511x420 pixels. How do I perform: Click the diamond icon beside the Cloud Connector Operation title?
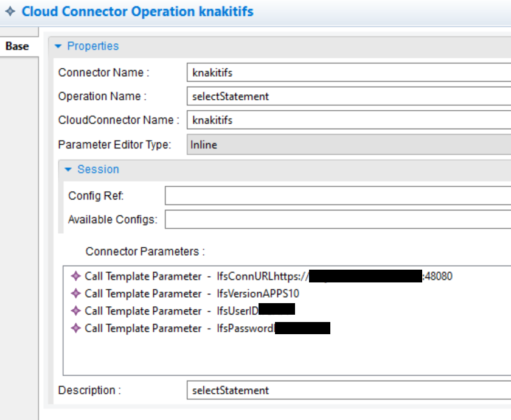pyautogui.click(x=10, y=12)
